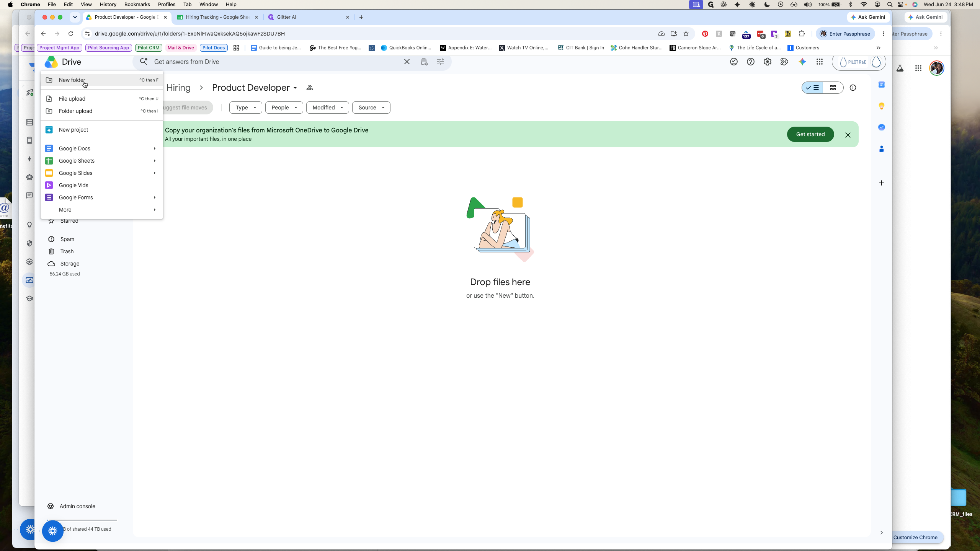980x551 pixels.
Task: Open Pilot CRM bookmark
Action: tap(149, 48)
